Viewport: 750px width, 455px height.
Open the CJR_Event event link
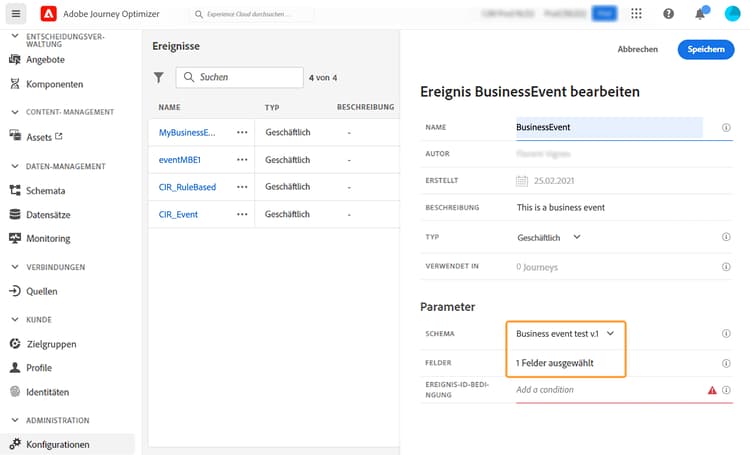coord(178,214)
